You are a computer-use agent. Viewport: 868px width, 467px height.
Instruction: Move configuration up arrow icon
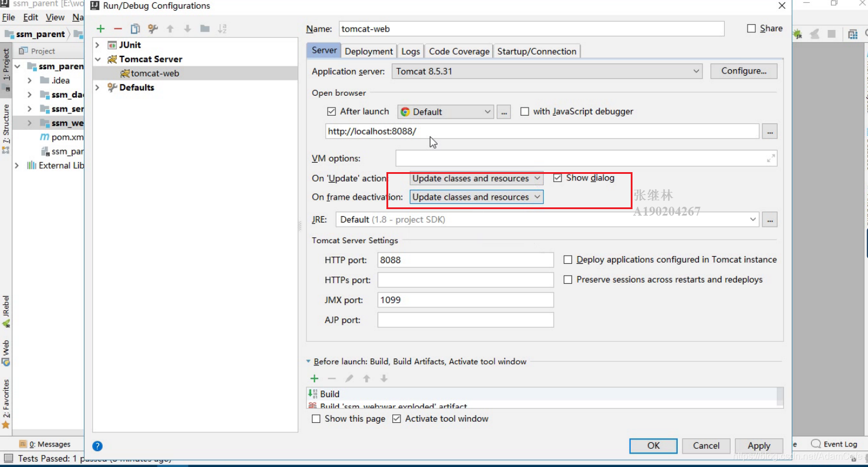pos(170,29)
